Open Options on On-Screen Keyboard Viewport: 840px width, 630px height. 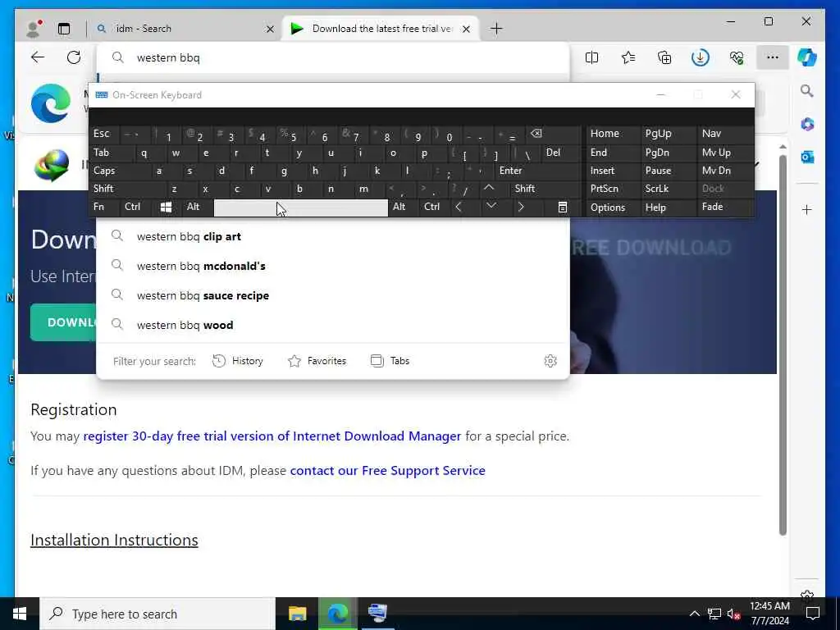point(613,208)
